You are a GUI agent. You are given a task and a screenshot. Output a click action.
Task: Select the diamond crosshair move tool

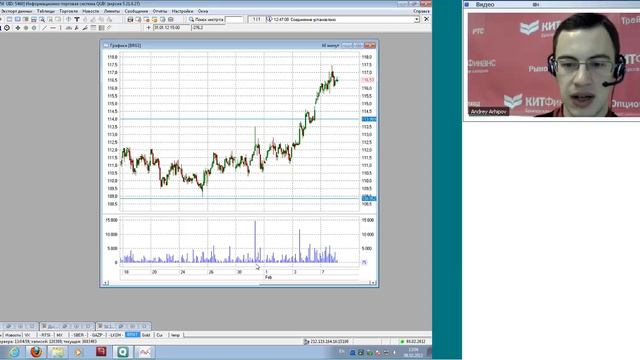click(18, 28)
